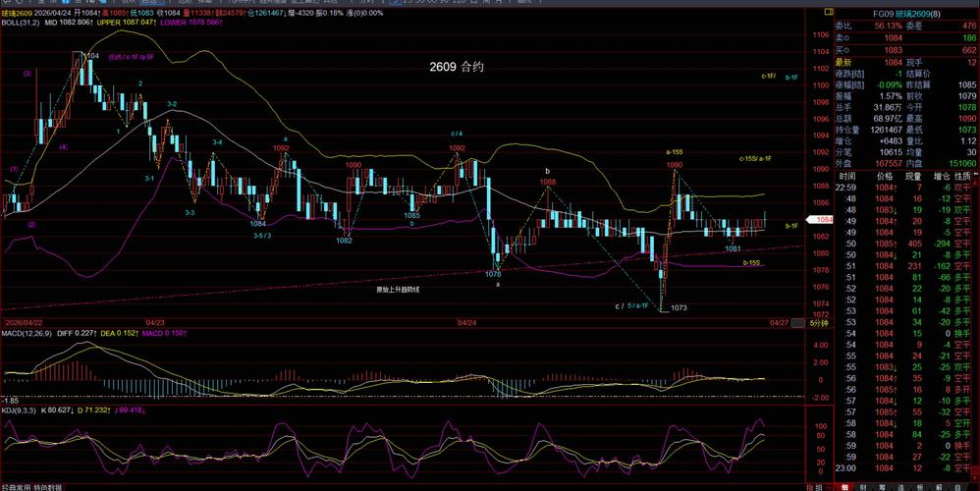
Task: Click the 总额 68.97亿 value
Action: click(x=888, y=119)
